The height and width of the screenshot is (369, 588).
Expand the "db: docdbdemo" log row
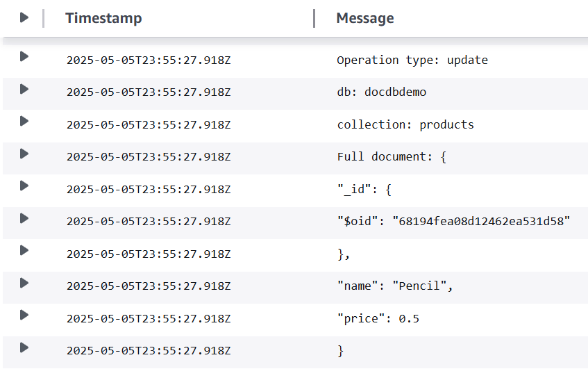click(24, 89)
